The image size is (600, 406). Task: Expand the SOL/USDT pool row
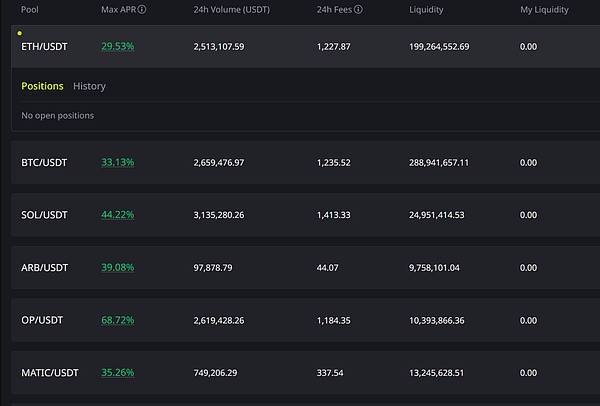click(x=44, y=215)
